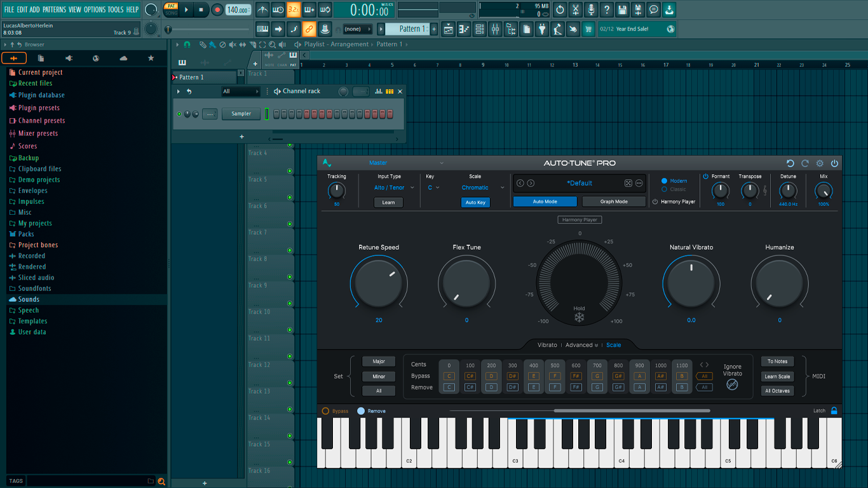Viewport: 868px width, 488px height.
Task: Click the microphone recording icon in top toolbar
Action: 591,10
